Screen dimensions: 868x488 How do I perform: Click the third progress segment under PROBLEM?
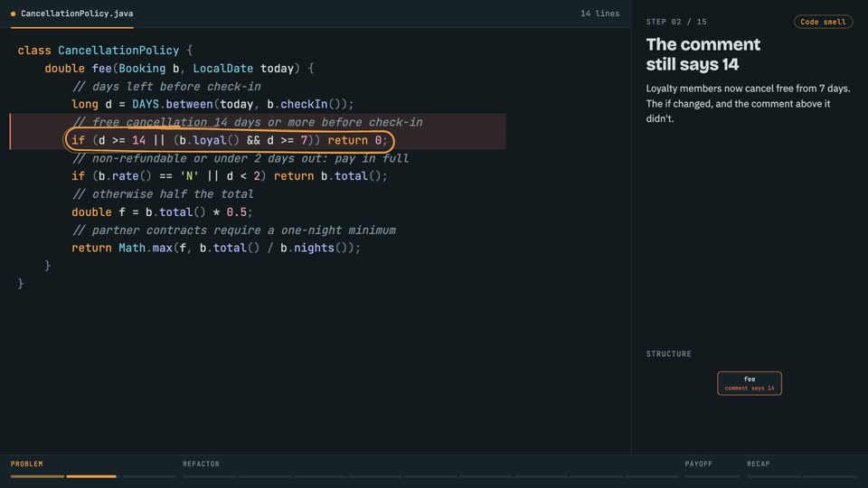click(x=149, y=476)
